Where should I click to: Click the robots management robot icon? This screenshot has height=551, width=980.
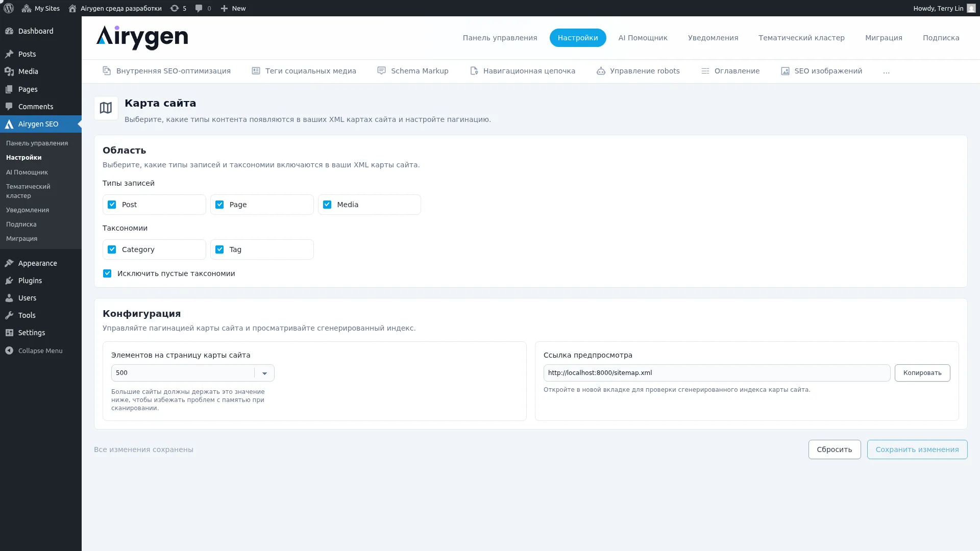(601, 71)
